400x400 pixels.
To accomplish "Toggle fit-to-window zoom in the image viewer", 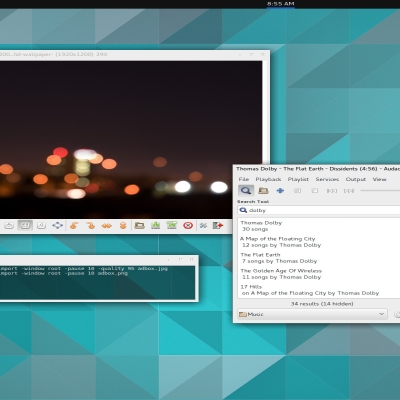I will [x=25, y=226].
